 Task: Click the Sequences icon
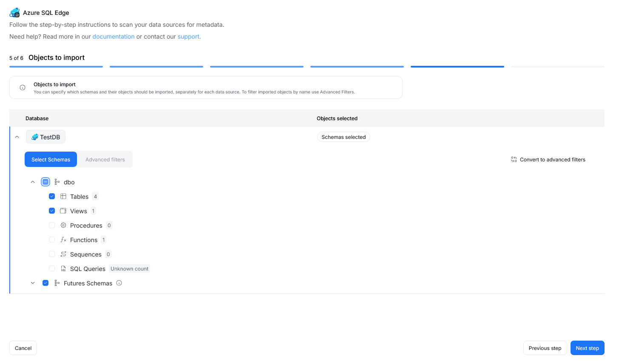pyautogui.click(x=63, y=254)
